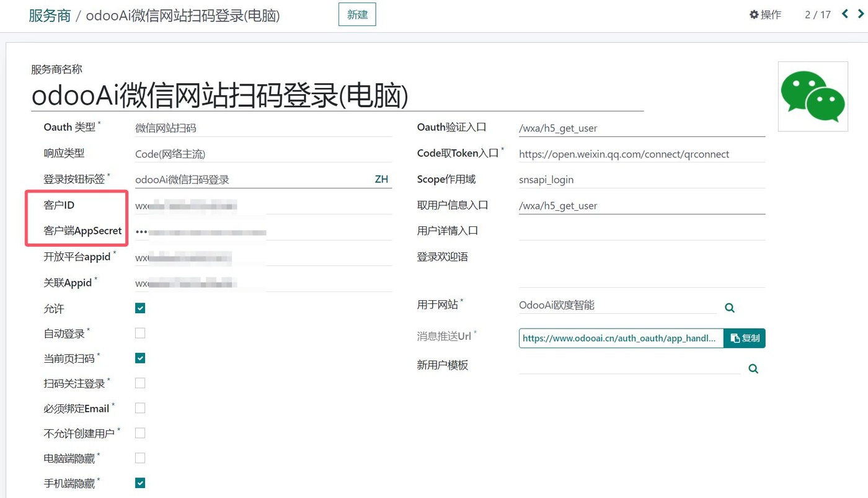The width and height of the screenshot is (868, 498).
Task: Open the 操作 gear menu
Action: point(765,14)
